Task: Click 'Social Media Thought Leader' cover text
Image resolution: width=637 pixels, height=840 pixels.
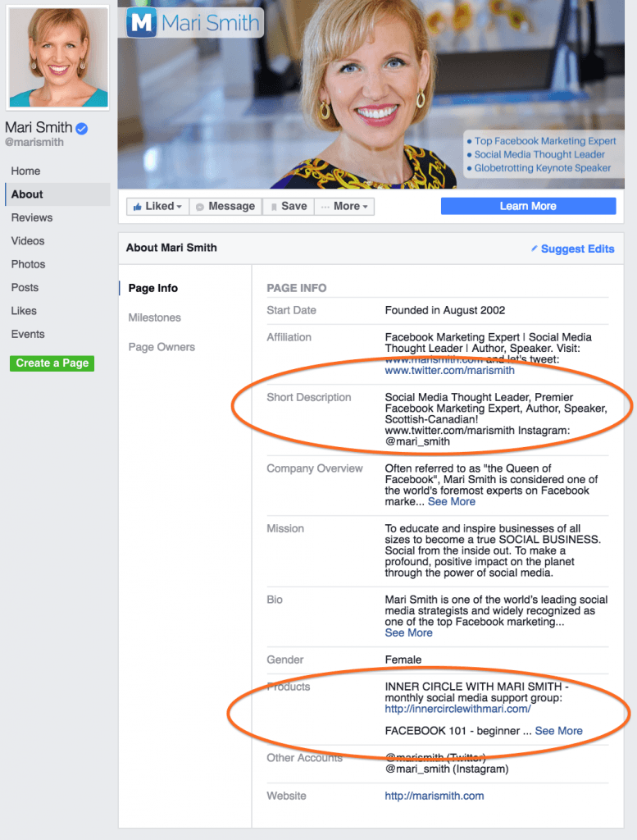Action: pyautogui.click(x=539, y=155)
